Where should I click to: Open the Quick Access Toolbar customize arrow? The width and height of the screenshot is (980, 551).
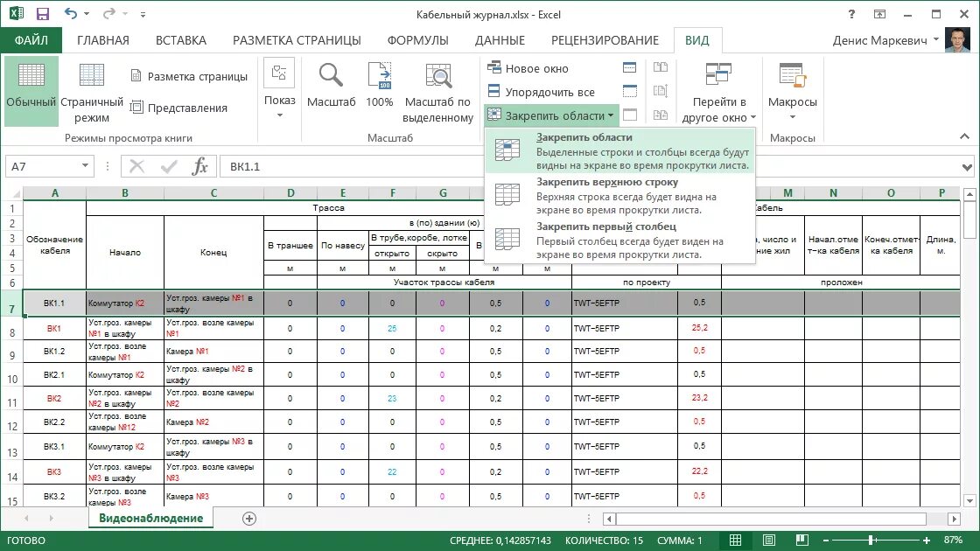click(x=143, y=14)
